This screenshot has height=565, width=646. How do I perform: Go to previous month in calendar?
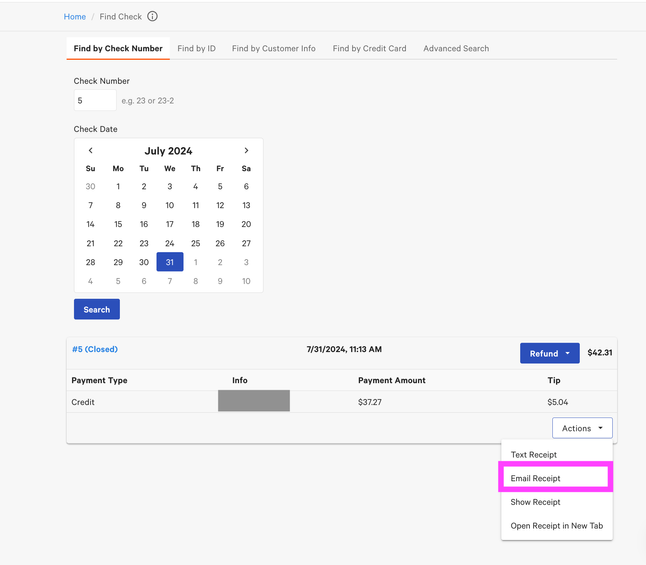click(x=91, y=151)
